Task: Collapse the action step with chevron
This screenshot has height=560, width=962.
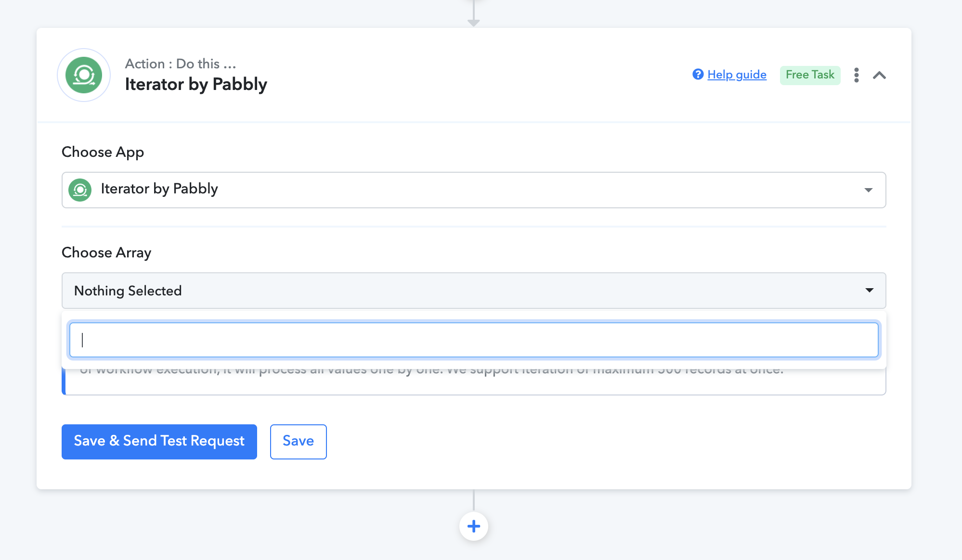Action: [x=879, y=75]
